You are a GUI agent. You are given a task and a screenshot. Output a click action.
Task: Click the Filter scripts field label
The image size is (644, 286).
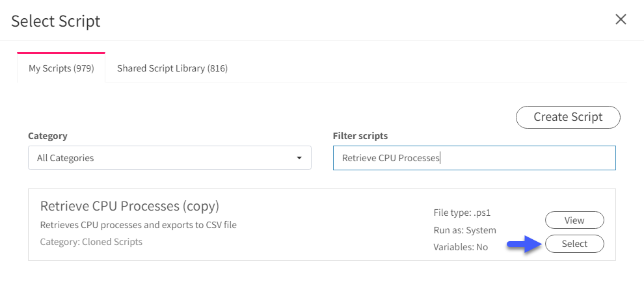(360, 136)
